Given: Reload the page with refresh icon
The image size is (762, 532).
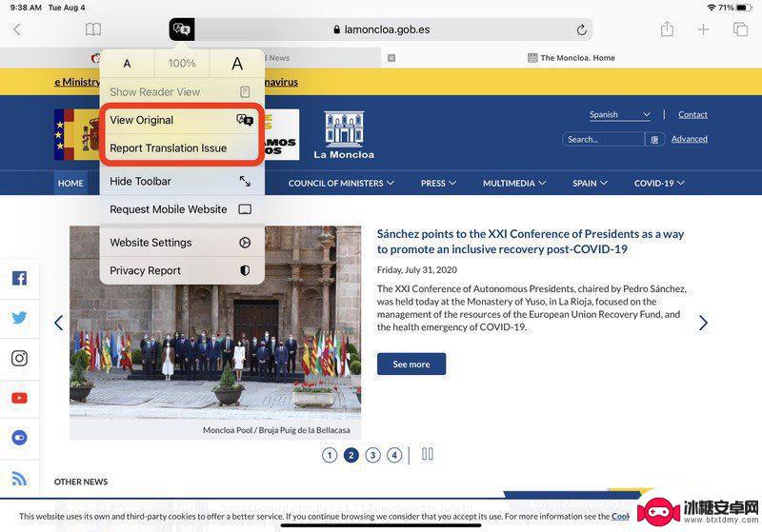Looking at the screenshot, I should [581, 30].
